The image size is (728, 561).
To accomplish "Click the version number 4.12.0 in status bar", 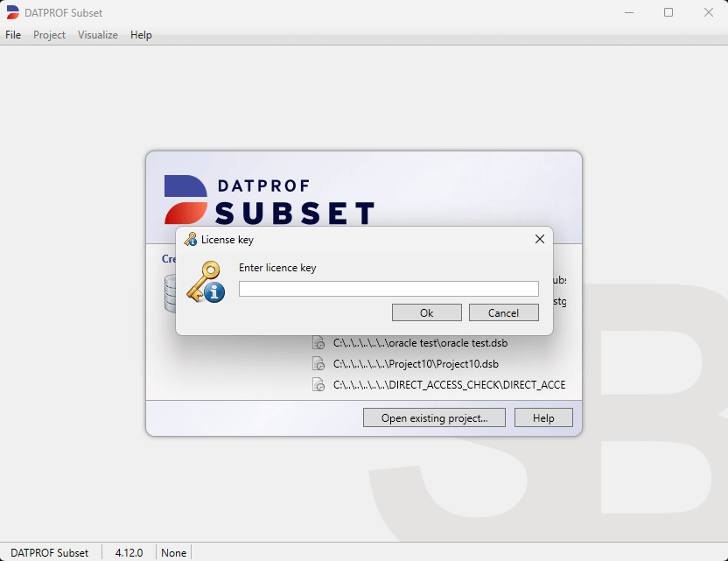I will [129, 552].
